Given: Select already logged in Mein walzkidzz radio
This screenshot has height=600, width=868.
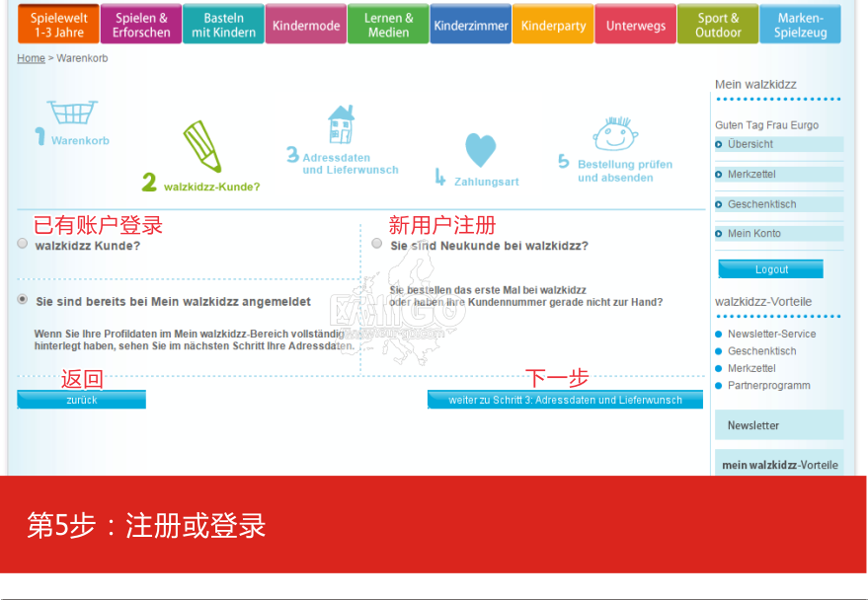Looking at the screenshot, I should point(23,300).
